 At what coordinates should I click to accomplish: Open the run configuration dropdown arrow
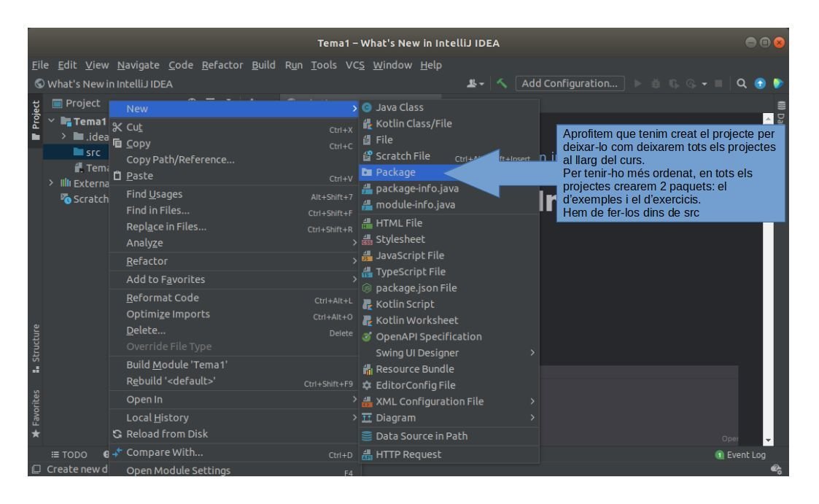point(704,84)
